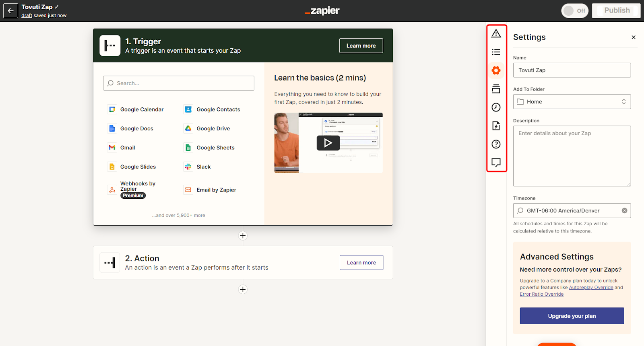This screenshot has height=346, width=644.
Task: Open the Help question mark icon
Action: tap(496, 144)
